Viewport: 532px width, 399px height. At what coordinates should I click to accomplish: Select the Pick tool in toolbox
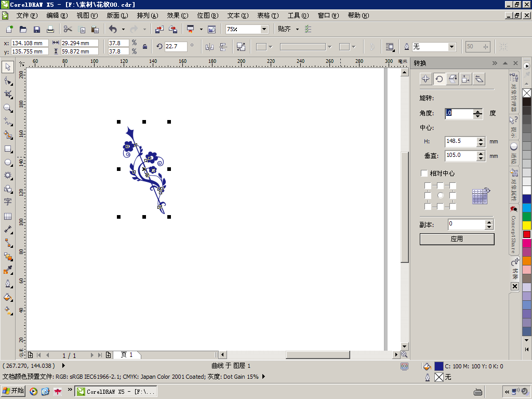(x=8, y=67)
